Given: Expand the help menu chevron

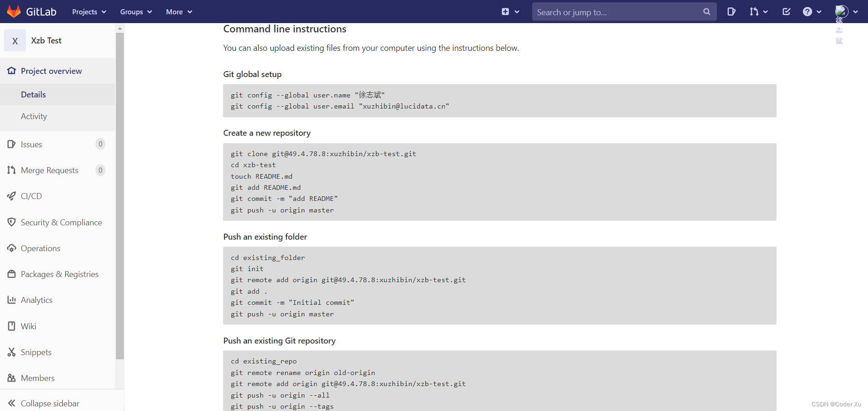Looking at the screenshot, I should [819, 12].
